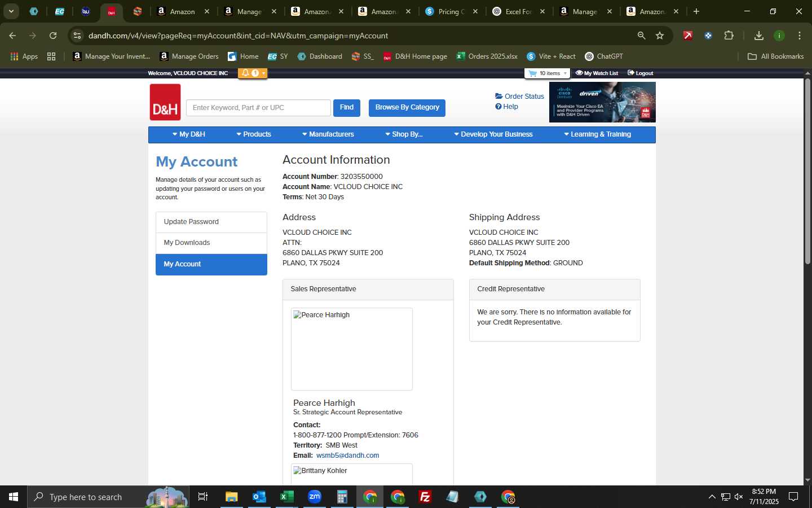Open Manage Orders bookmark
Image resolution: width=812 pixels, height=508 pixels.
[x=189, y=56]
